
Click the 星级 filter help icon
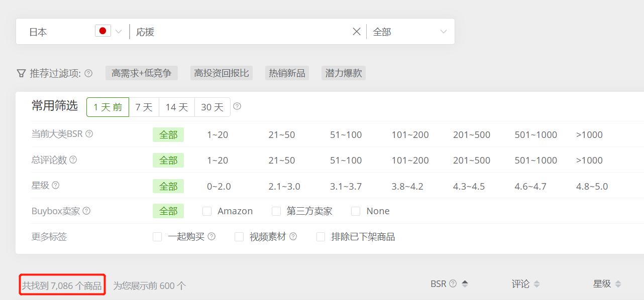pyautogui.click(x=56, y=185)
